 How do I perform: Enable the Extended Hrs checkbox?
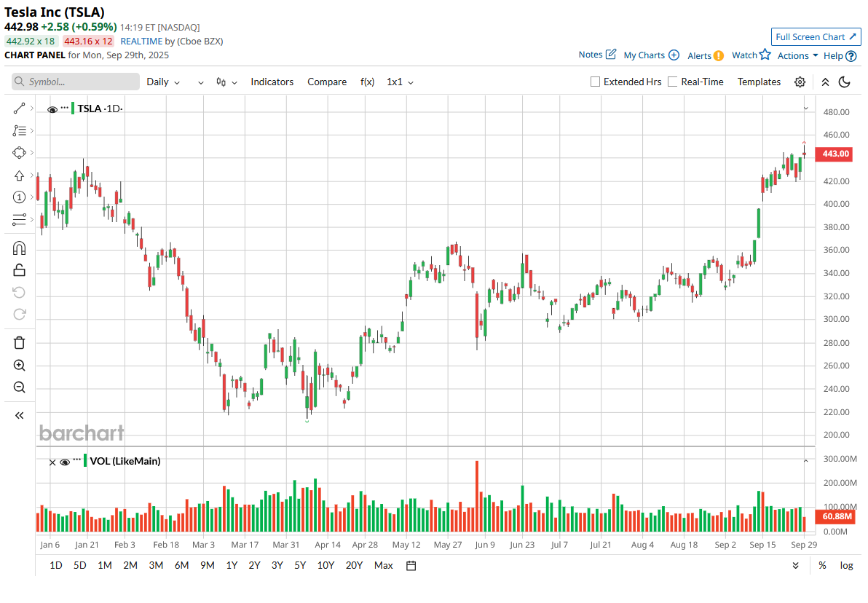(x=595, y=82)
